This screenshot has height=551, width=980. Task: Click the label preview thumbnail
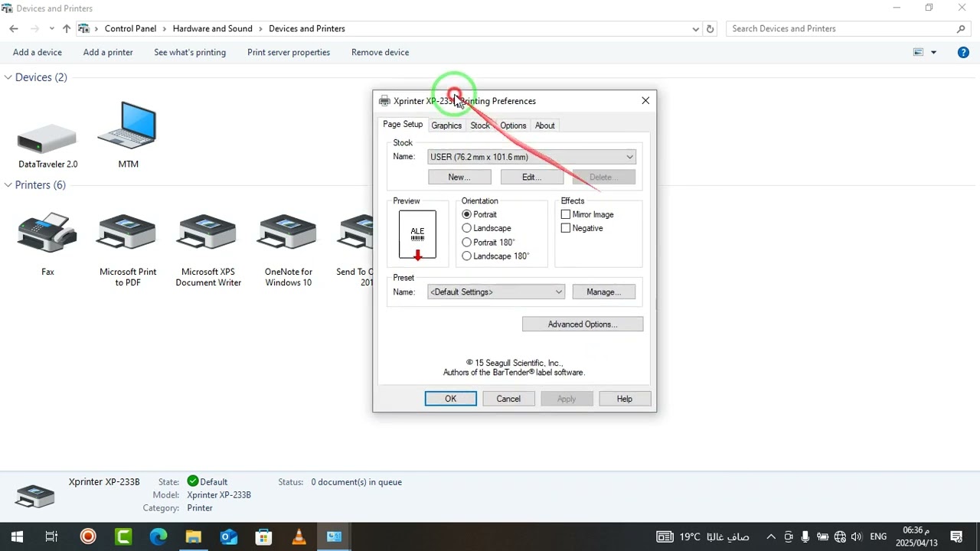417,235
